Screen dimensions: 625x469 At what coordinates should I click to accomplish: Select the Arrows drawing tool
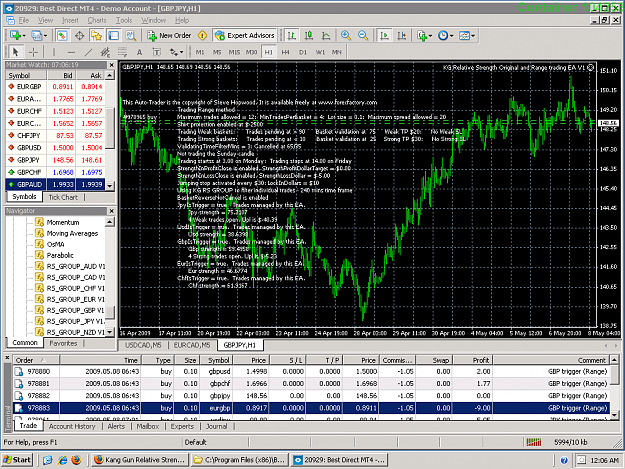(173, 52)
